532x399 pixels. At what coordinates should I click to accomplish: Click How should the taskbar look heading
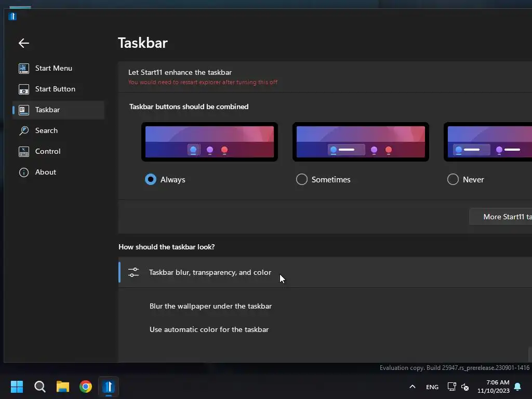167,247
